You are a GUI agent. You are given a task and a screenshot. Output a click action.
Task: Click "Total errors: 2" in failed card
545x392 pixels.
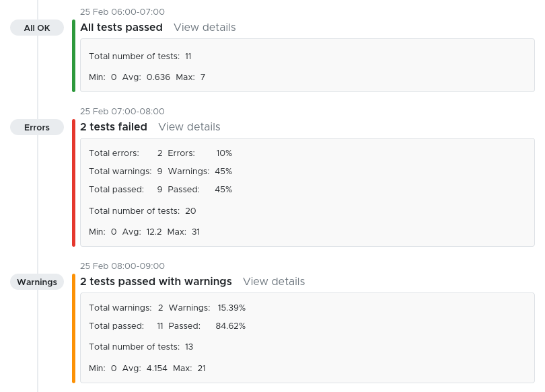125,153
